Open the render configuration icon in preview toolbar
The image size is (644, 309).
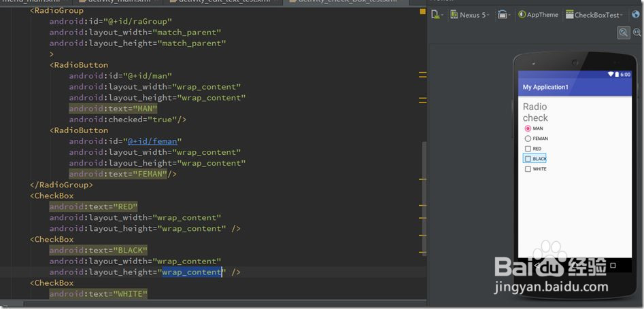coord(437,15)
